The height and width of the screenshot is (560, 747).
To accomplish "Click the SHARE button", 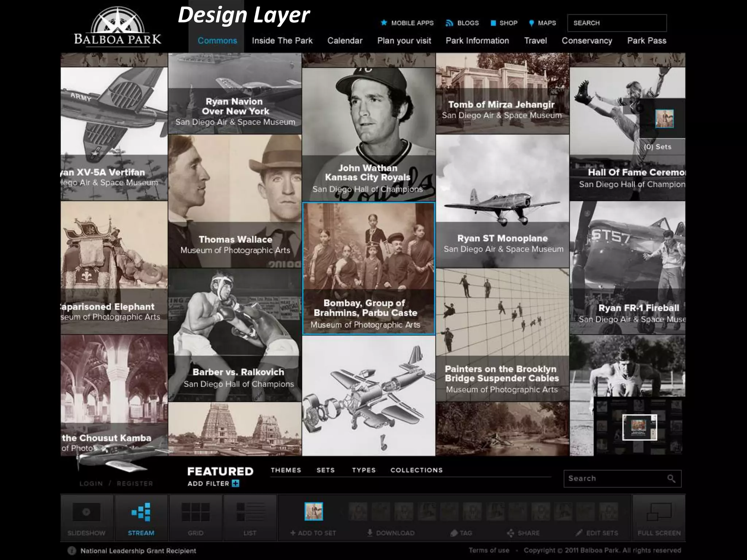I will (523, 533).
